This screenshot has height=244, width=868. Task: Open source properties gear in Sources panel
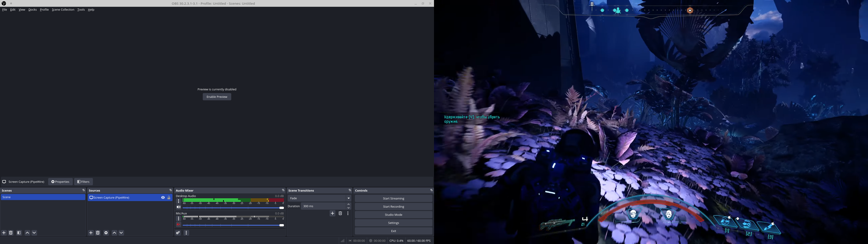[x=106, y=233]
